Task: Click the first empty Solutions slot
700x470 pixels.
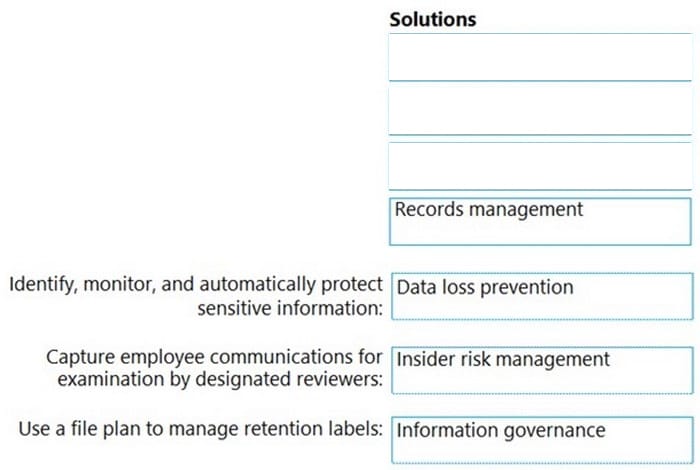Action: point(540,57)
